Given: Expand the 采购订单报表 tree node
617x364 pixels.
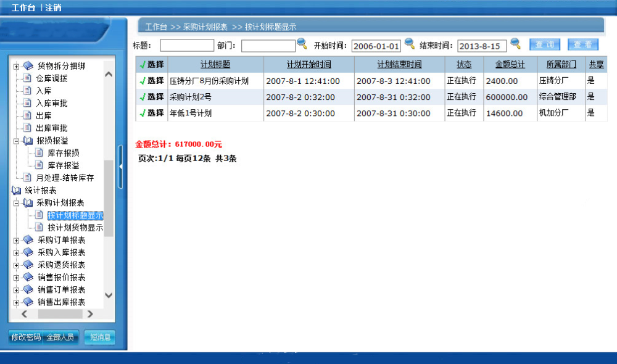Looking at the screenshot, I should (16, 241).
